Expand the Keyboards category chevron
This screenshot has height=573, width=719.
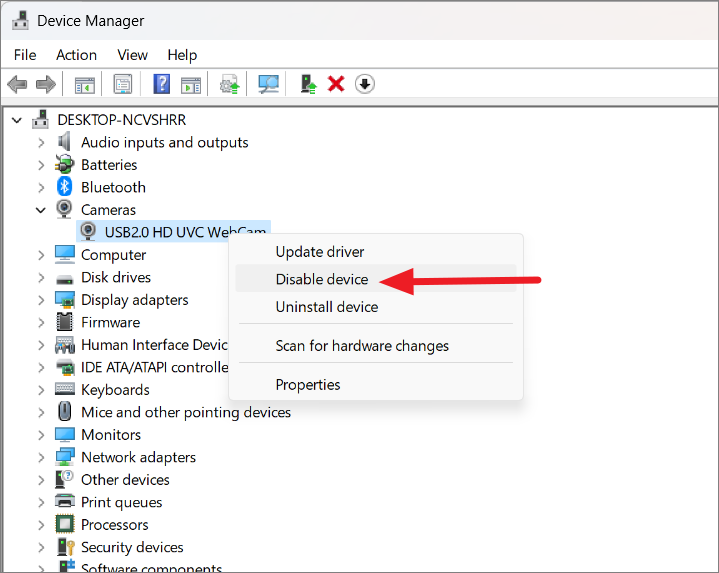click(x=41, y=390)
